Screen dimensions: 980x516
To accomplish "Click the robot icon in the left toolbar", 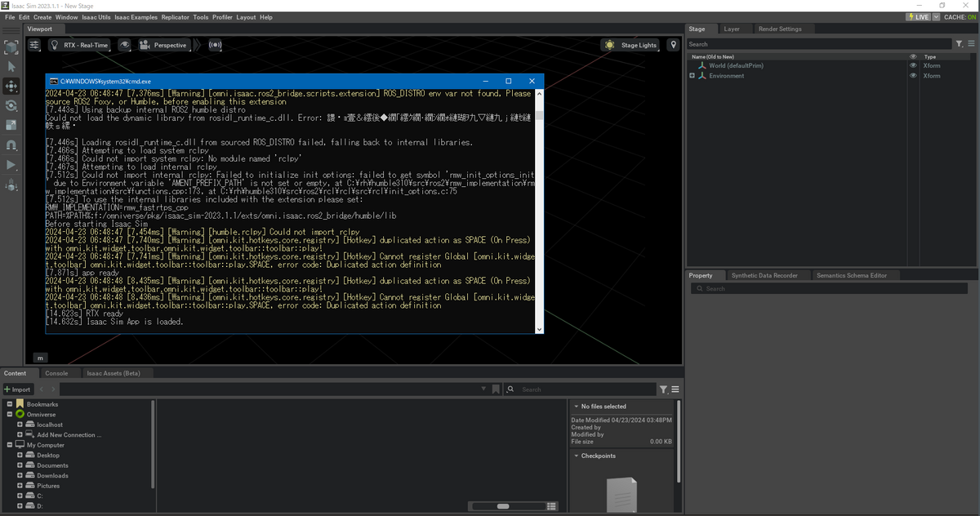I will pyautogui.click(x=11, y=185).
